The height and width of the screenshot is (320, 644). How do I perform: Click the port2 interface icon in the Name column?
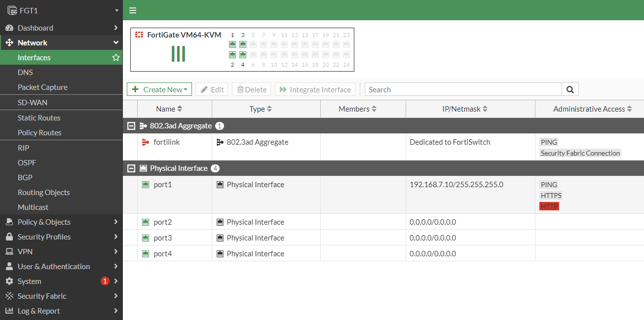tap(146, 222)
